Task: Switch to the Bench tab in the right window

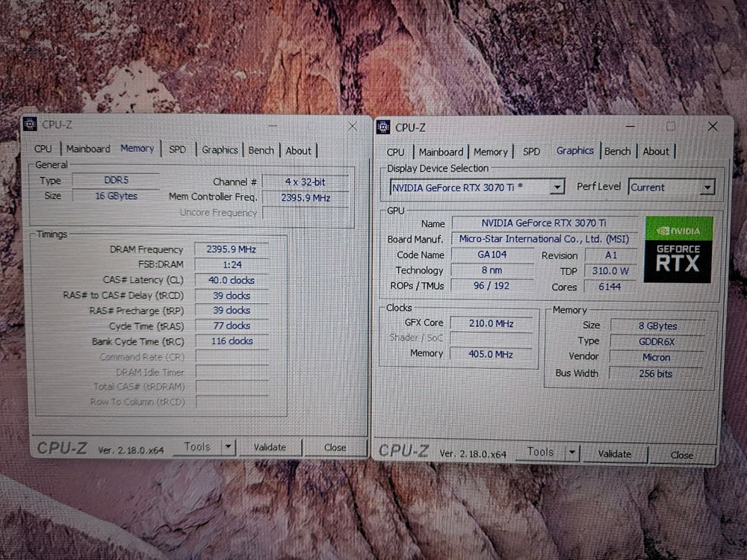Action: [618, 151]
